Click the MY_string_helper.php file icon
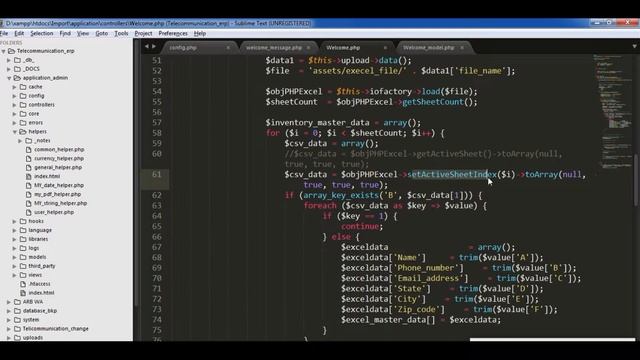Screen dimensions: 640x360 click(29, 203)
